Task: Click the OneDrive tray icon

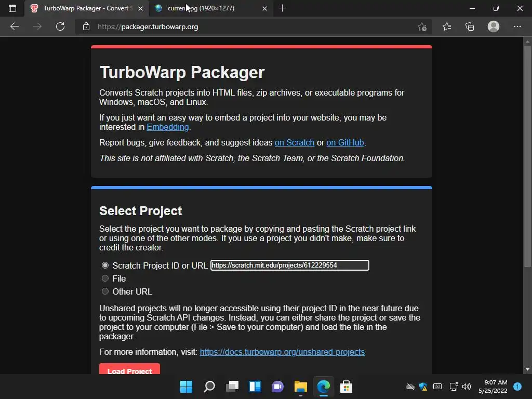Action: point(410,387)
